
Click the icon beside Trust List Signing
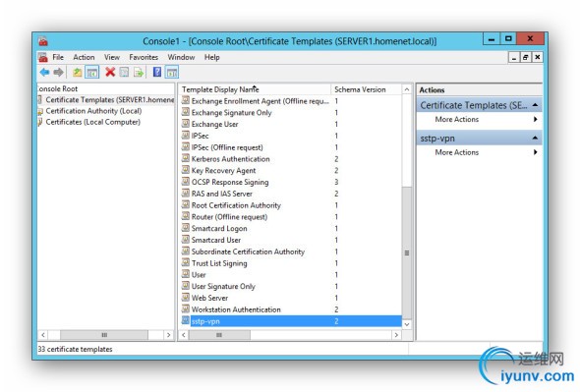click(x=186, y=262)
